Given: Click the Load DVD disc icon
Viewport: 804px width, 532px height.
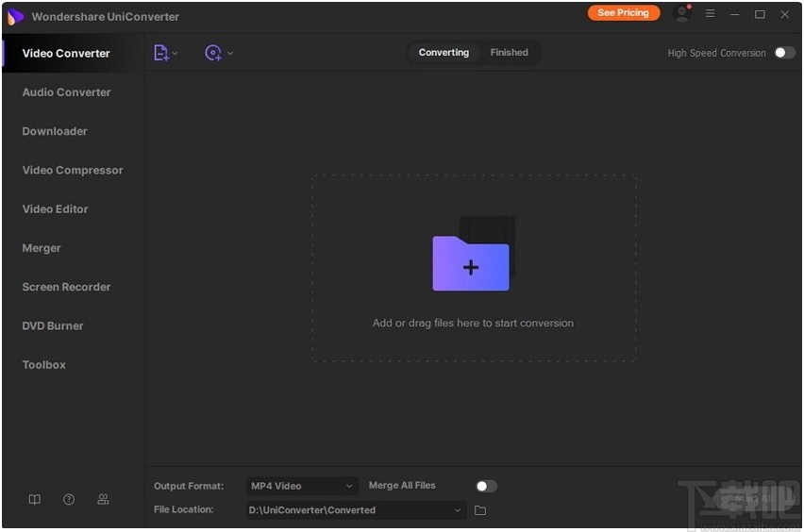Looking at the screenshot, I should [212, 53].
